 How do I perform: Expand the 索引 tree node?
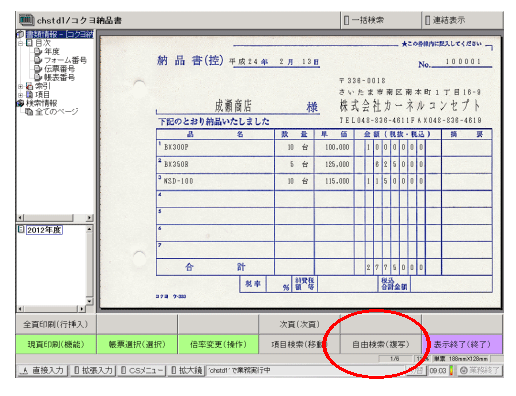click(21, 86)
